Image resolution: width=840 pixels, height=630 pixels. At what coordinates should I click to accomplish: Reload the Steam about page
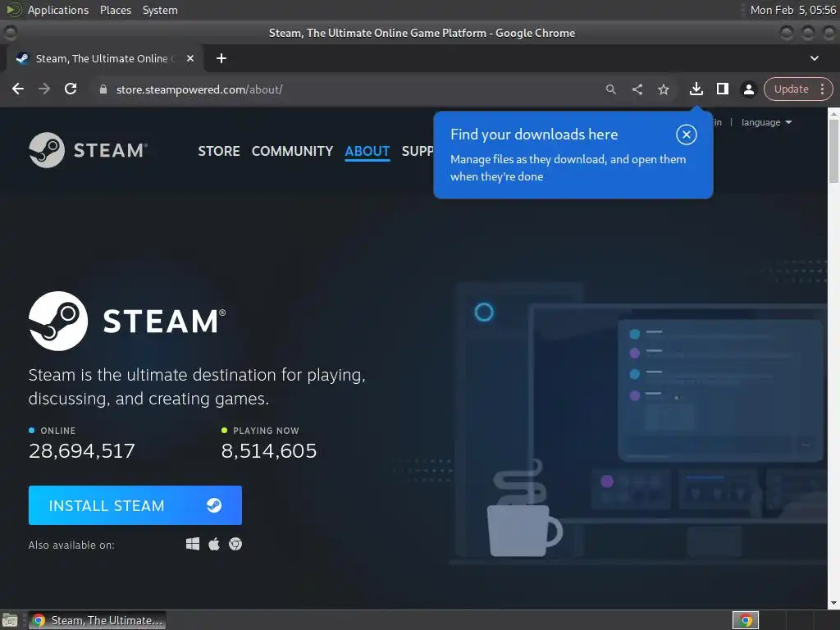point(71,89)
